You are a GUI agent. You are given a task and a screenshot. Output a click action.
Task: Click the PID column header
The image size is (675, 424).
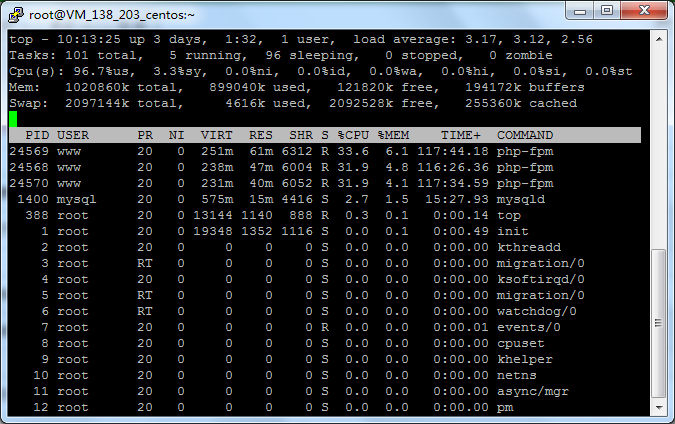pos(37,135)
